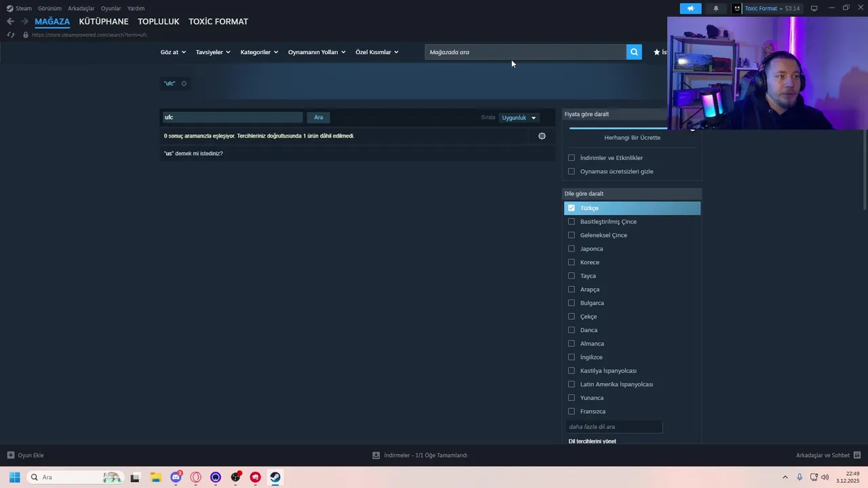Check Geleneksel Çince language filter

coord(571,235)
